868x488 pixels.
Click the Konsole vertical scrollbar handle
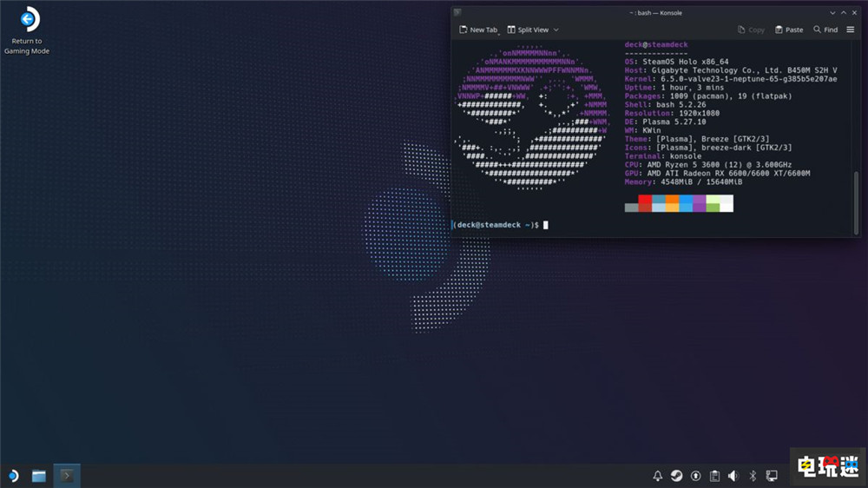(x=857, y=202)
